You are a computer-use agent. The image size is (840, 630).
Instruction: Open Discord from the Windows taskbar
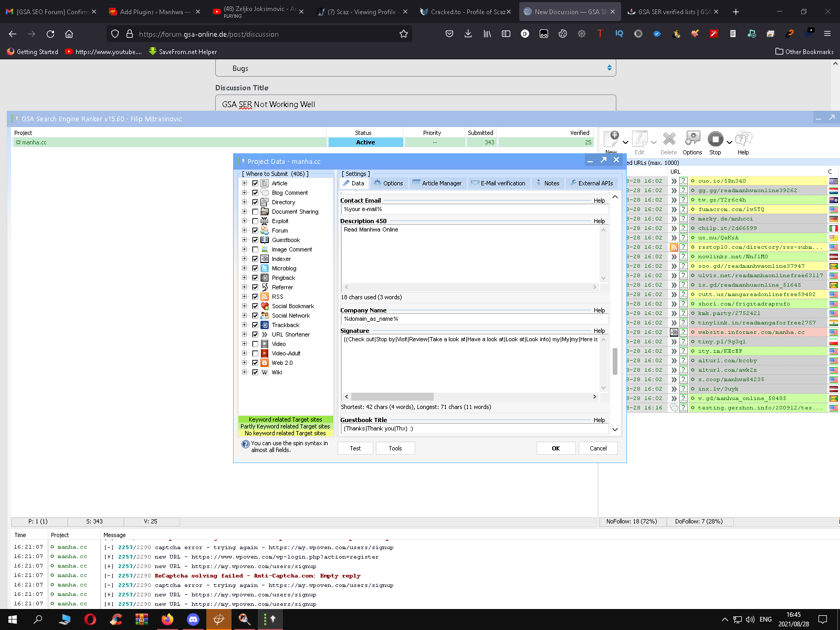pyautogui.click(x=193, y=619)
